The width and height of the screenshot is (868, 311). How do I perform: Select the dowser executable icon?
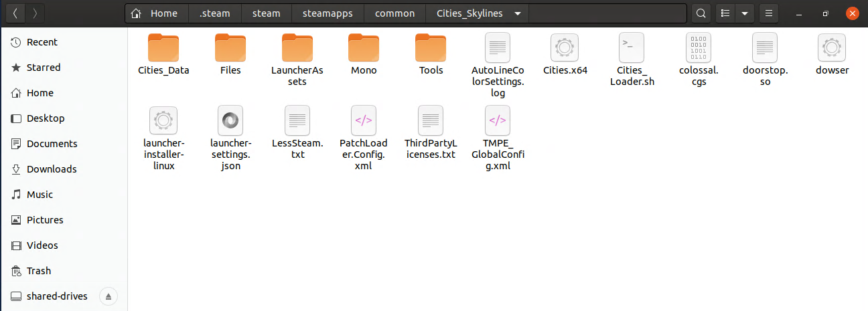coord(832,48)
